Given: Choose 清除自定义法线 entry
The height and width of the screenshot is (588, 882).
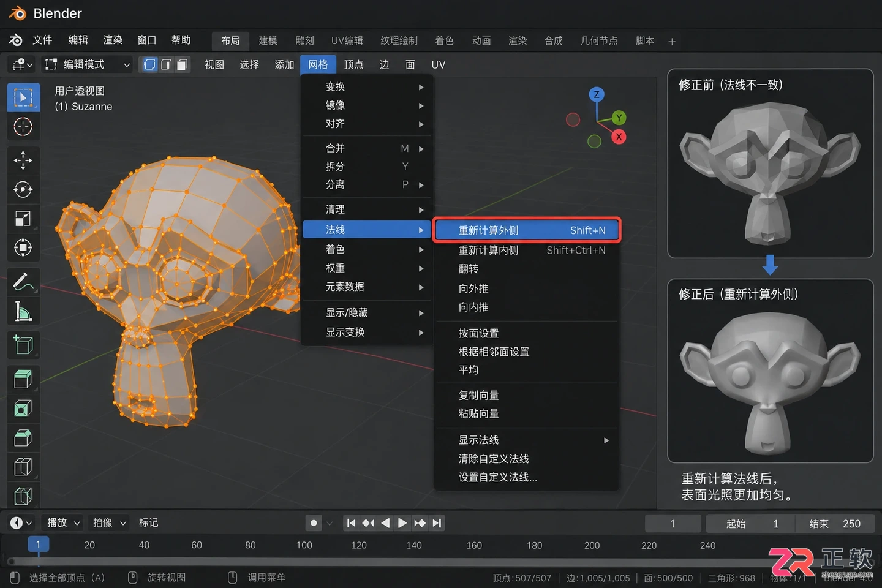Looking at the screenshot, I should click(527, 459).
